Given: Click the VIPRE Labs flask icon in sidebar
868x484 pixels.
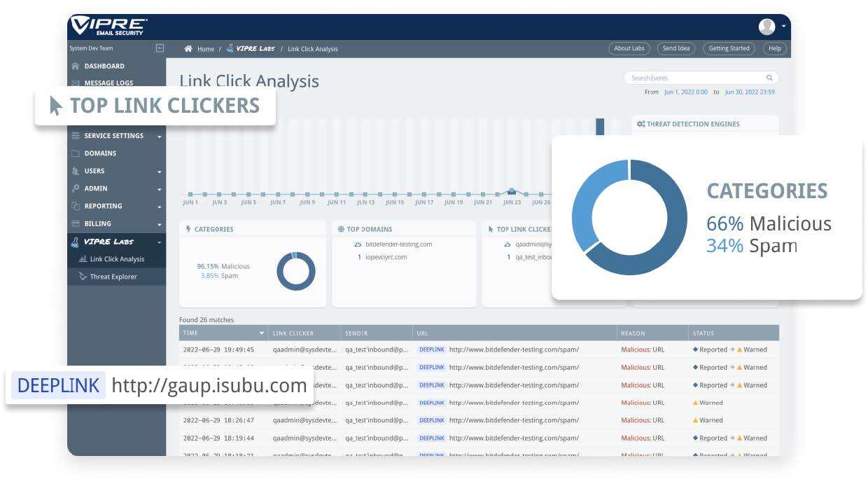Looking at the screenshot, I should [75, 242].
